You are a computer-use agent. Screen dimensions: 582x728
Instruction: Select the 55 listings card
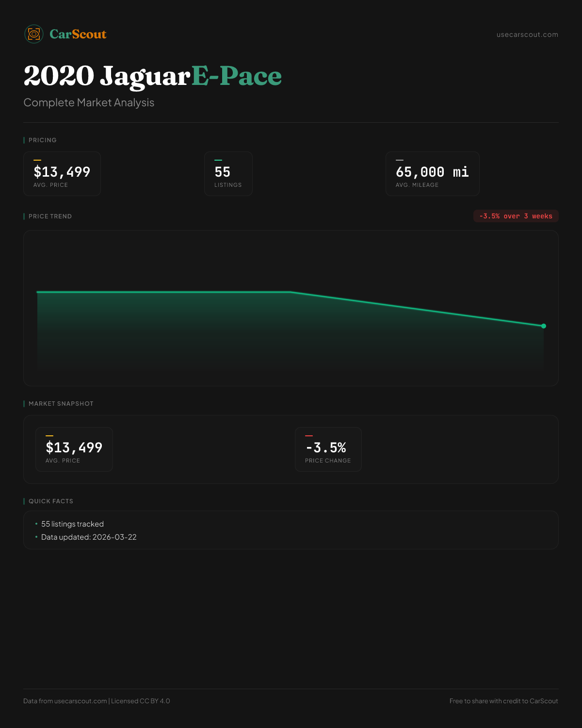point(228,174)
